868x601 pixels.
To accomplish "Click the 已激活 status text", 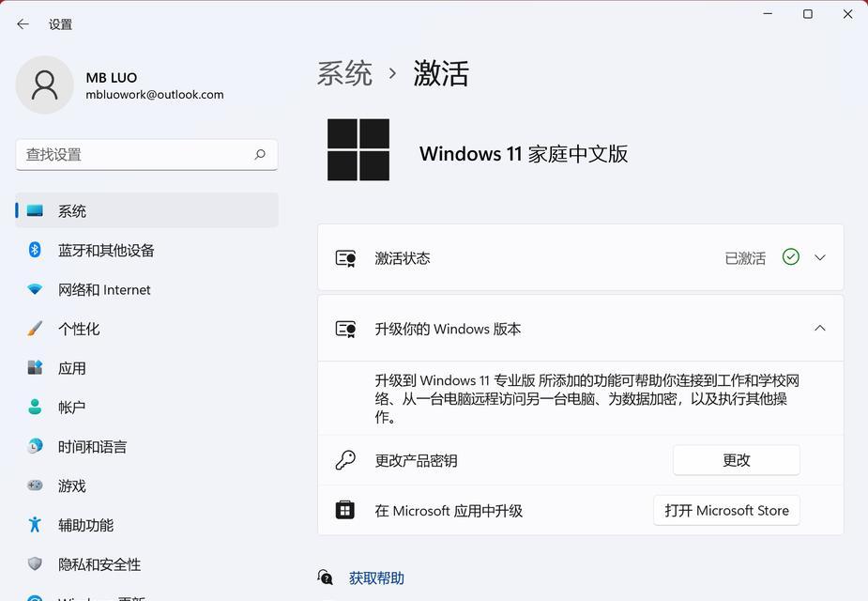I will [x=745, y=258].
